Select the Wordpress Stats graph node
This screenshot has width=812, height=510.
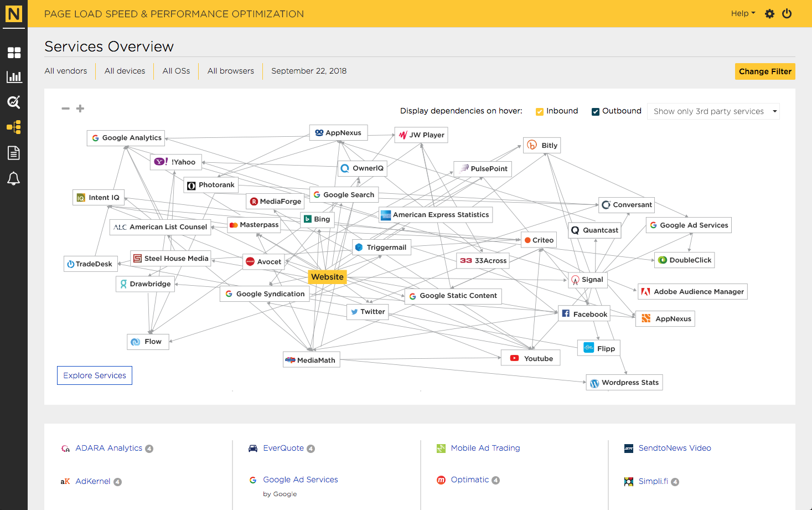click(624, 383)
